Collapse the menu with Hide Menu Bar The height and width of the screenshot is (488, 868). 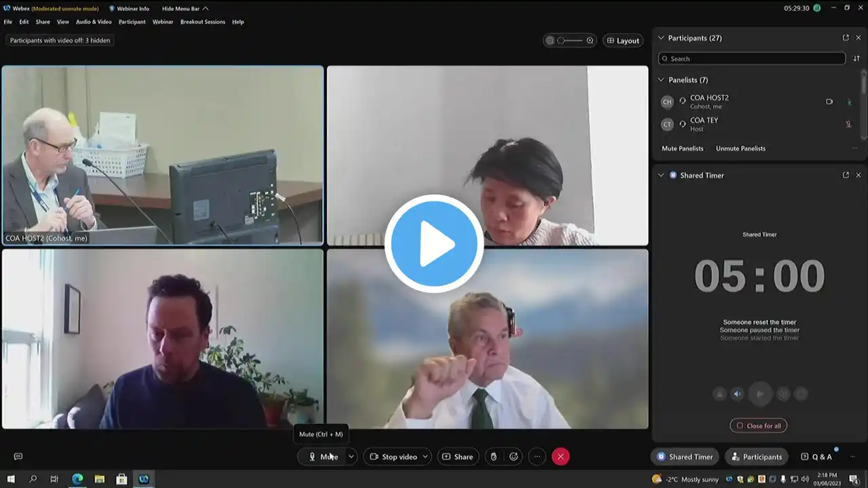click(185, 9)
